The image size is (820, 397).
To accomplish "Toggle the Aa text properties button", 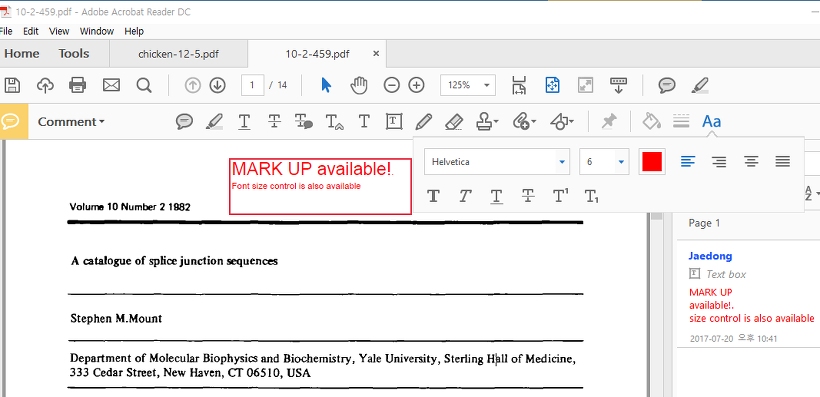I will click(x=711, y=122).
